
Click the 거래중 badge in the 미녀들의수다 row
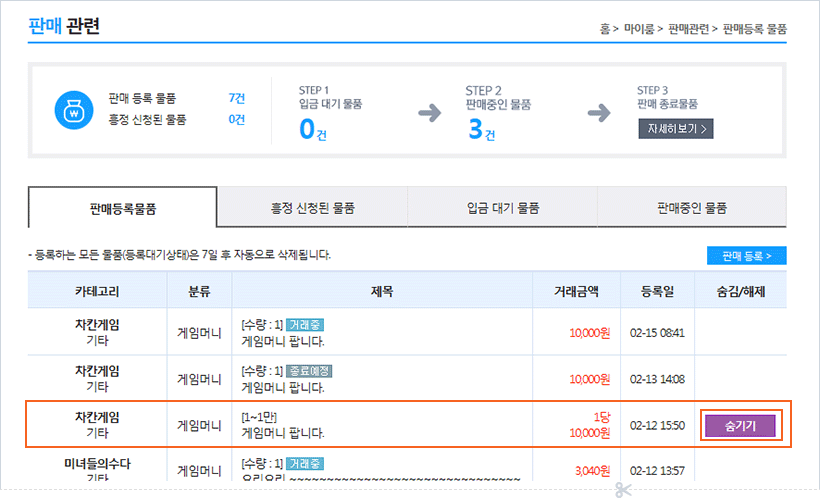coord(305,463)
